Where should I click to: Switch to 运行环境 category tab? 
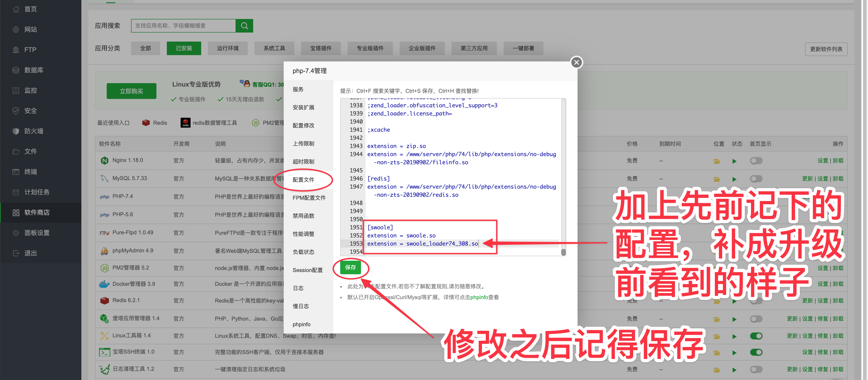pos(228,48)
